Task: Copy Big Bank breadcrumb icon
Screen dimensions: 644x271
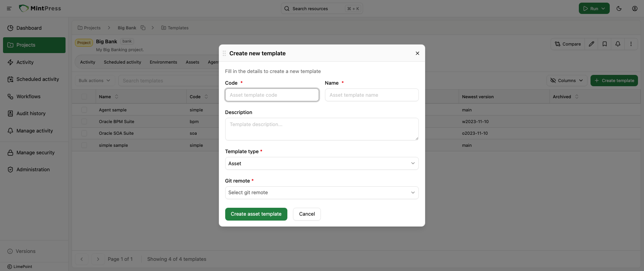Action: point(143,28)
